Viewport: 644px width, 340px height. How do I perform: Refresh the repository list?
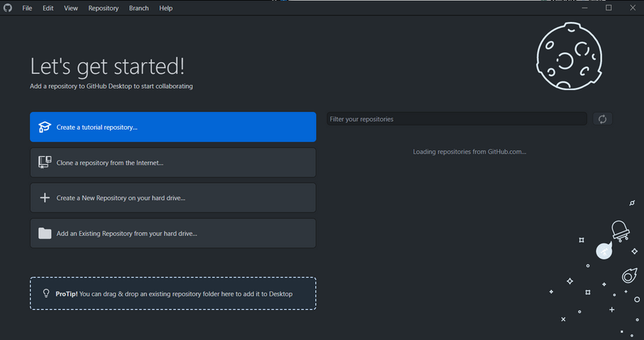[x=602, y=119]
